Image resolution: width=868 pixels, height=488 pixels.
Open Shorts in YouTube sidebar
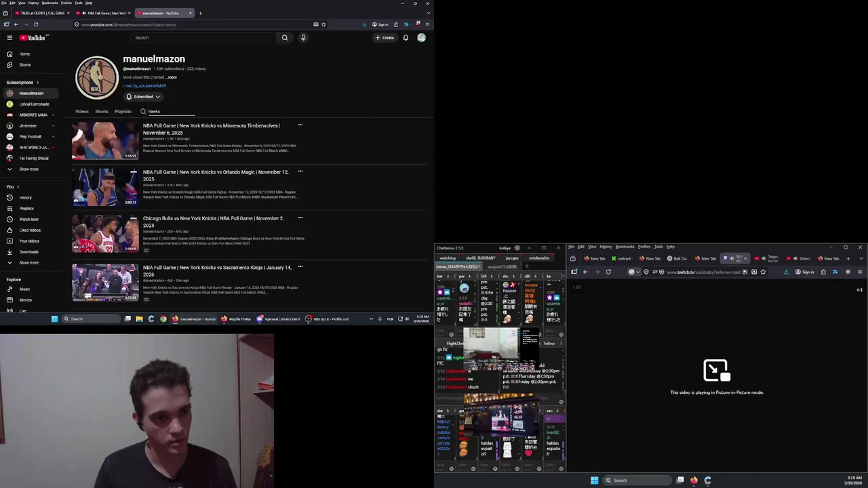tap(24, 65)
